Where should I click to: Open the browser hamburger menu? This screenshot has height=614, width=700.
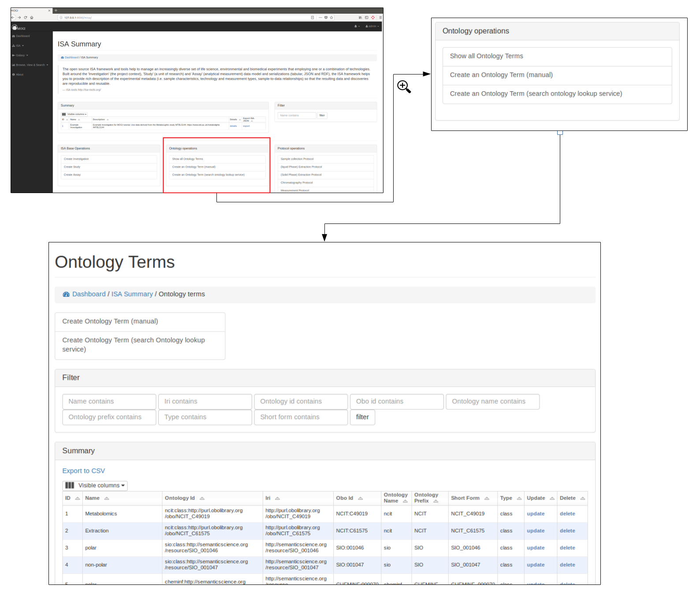[380, 18]
